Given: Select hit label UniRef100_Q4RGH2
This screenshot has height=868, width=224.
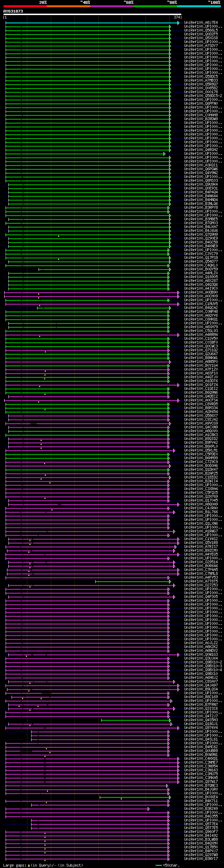Looking at the screenshot, I should pos(201,150).
